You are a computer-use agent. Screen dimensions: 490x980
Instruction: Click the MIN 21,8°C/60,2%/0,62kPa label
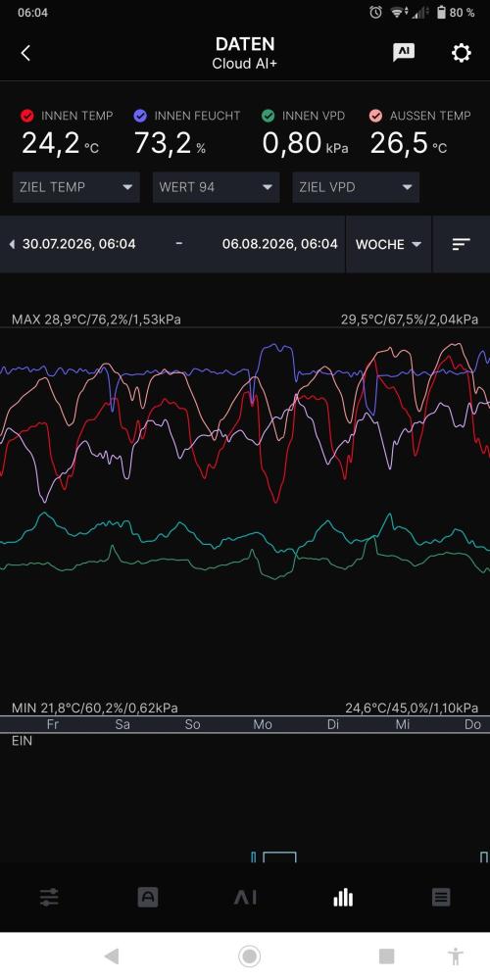[x=94, y=709]
